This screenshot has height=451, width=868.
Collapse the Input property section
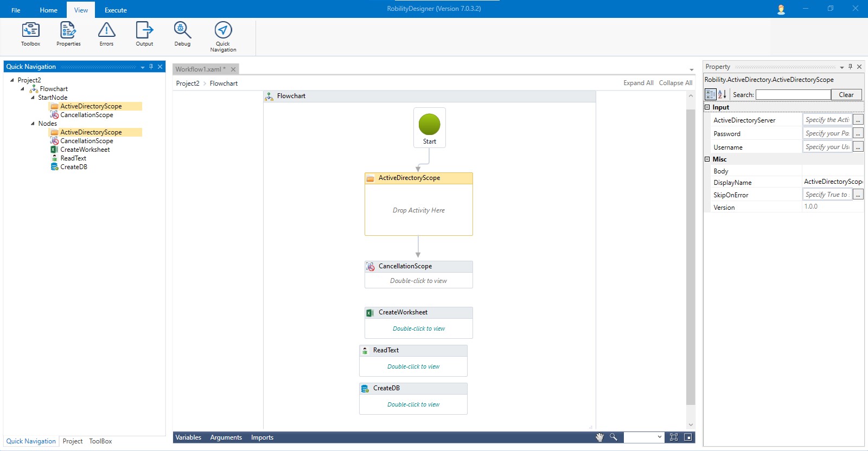(707, 107)
